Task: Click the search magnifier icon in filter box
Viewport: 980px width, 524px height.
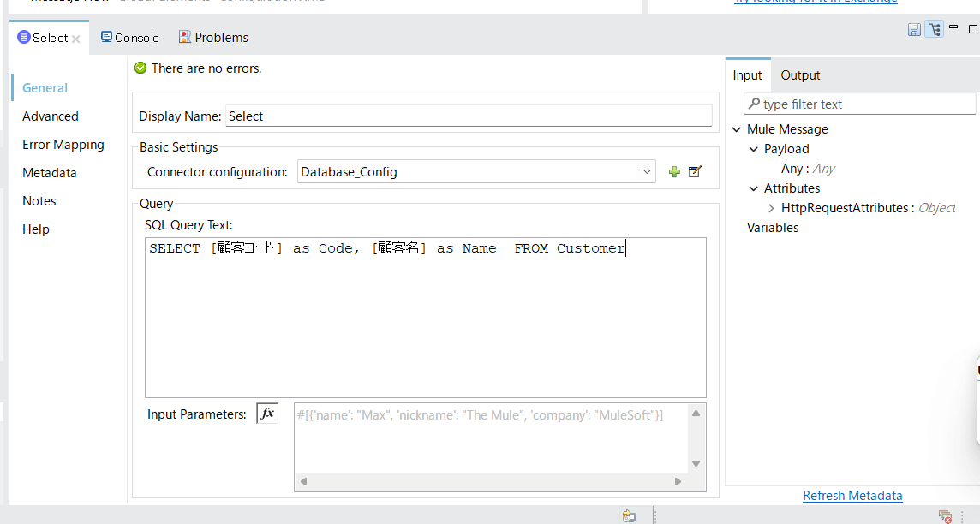Action: click(x=755, y=104)
